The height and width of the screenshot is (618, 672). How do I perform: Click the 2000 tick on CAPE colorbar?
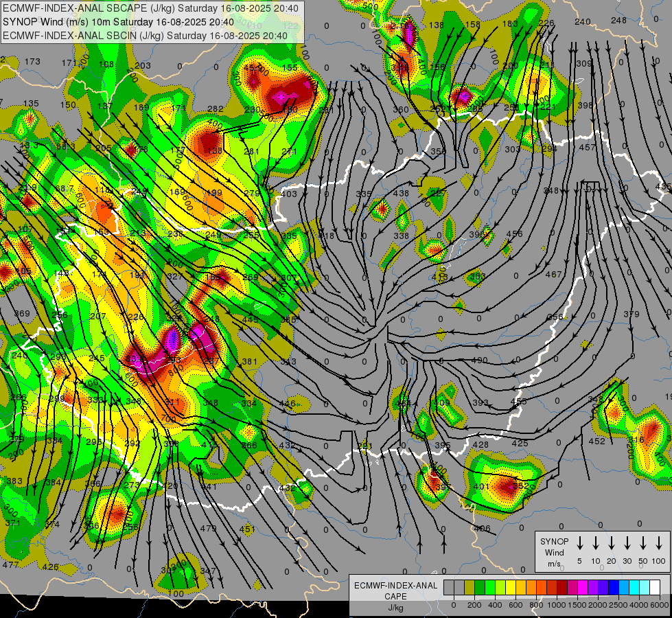pos(598,605)
